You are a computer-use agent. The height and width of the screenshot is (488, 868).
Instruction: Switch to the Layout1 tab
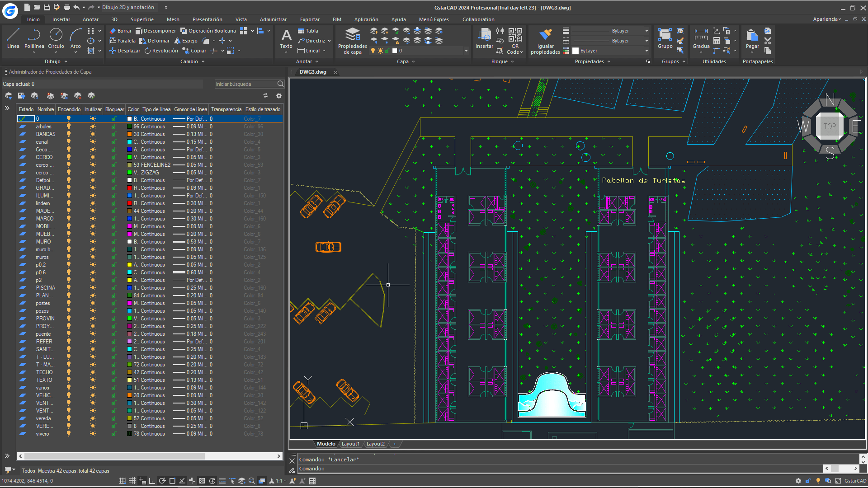click(350, 444)
